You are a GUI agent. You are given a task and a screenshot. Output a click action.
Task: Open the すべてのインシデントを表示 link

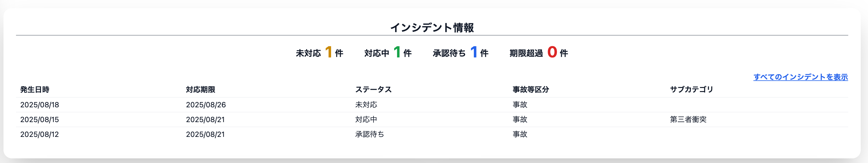point(800,77)
